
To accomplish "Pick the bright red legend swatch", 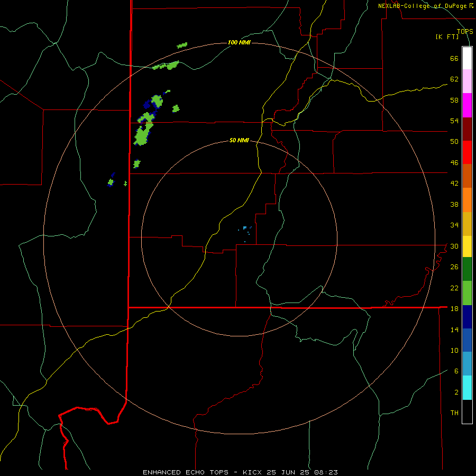I will coord(467,152).
